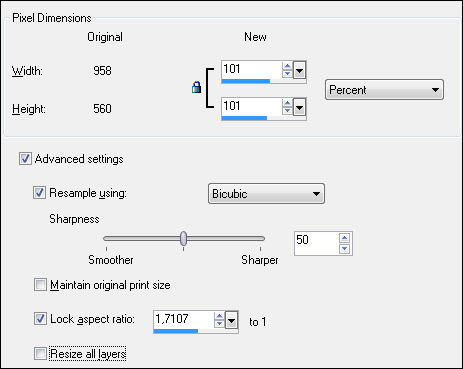Check the Resize all layers option
This screenshot has height=369, width=463.
coord(40,353)
